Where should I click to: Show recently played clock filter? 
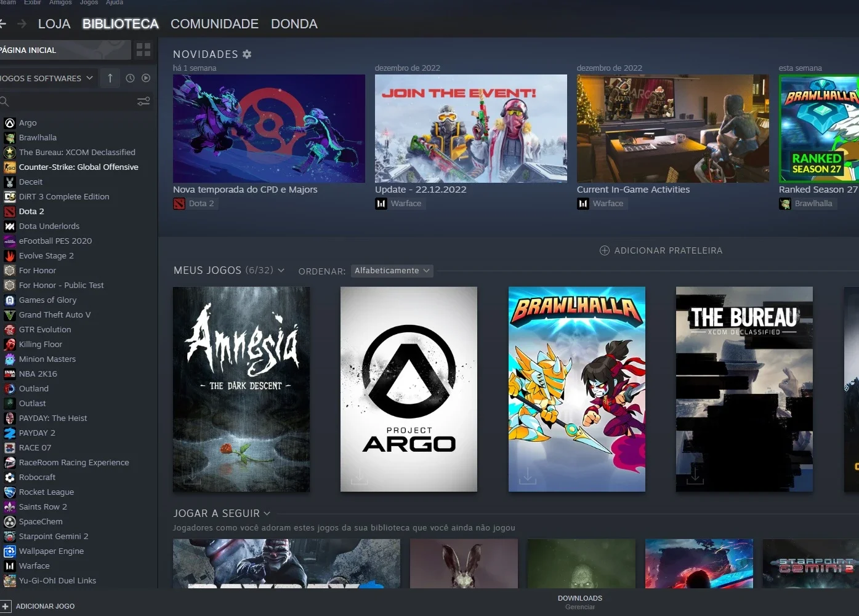tap(130, 78)
